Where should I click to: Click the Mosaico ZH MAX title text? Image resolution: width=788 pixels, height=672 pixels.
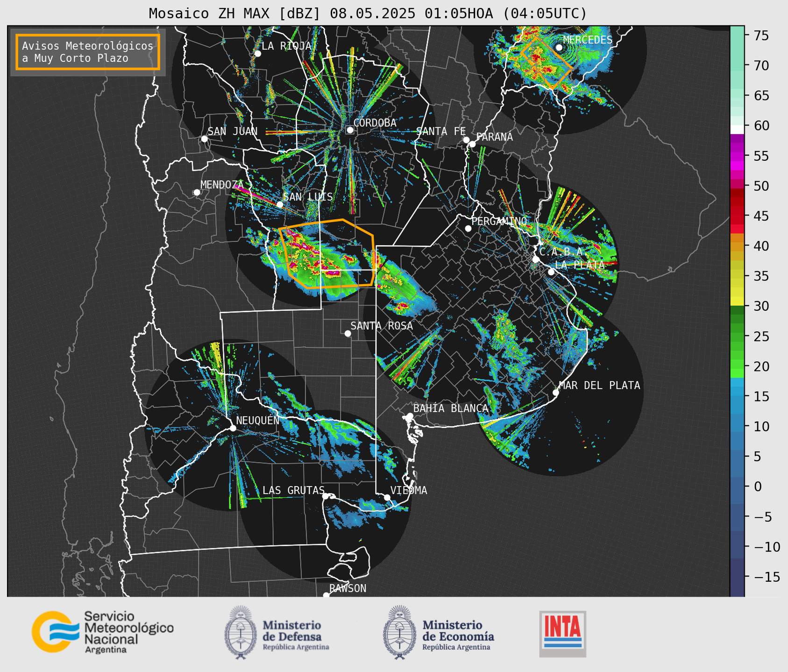pos(367,14)
